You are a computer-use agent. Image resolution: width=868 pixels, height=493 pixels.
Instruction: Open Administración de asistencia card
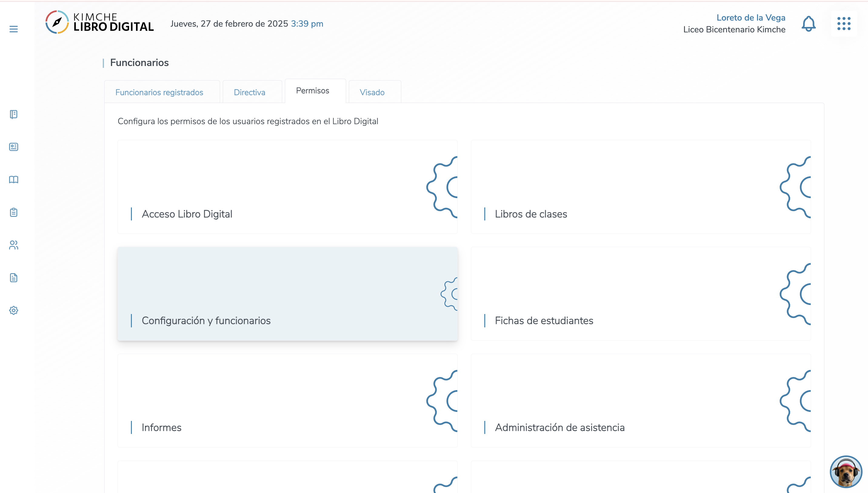pos(640,401)
